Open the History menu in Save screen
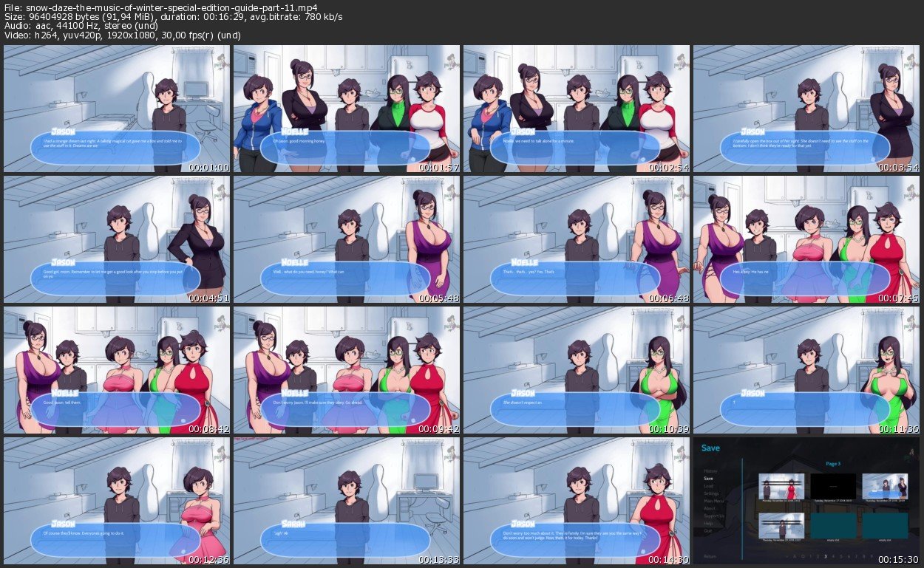Image resolution: width=924 pixels, height=568 pixels. 710,471
